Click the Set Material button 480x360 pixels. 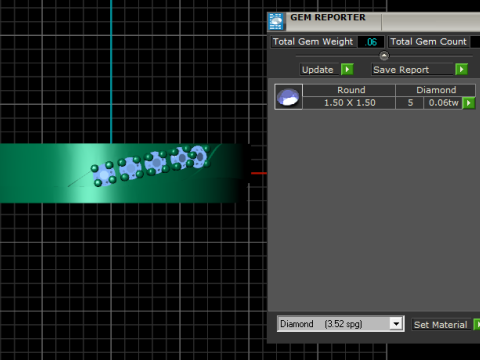coord(441,324)
